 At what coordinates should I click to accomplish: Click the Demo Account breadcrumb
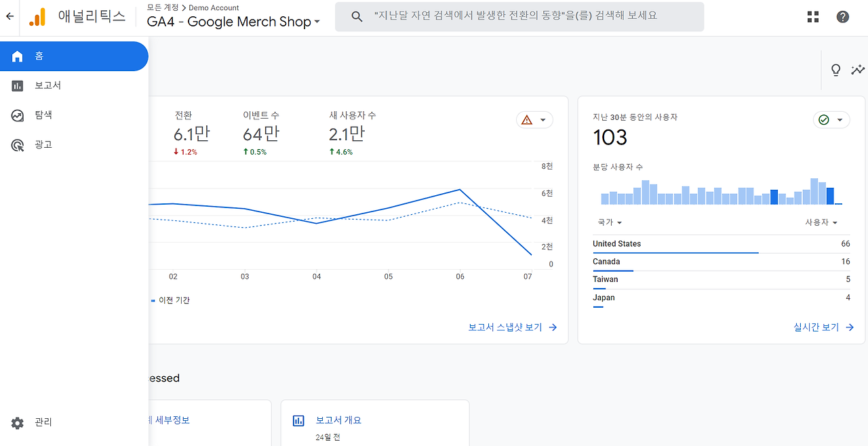click(x=214, y=7)
